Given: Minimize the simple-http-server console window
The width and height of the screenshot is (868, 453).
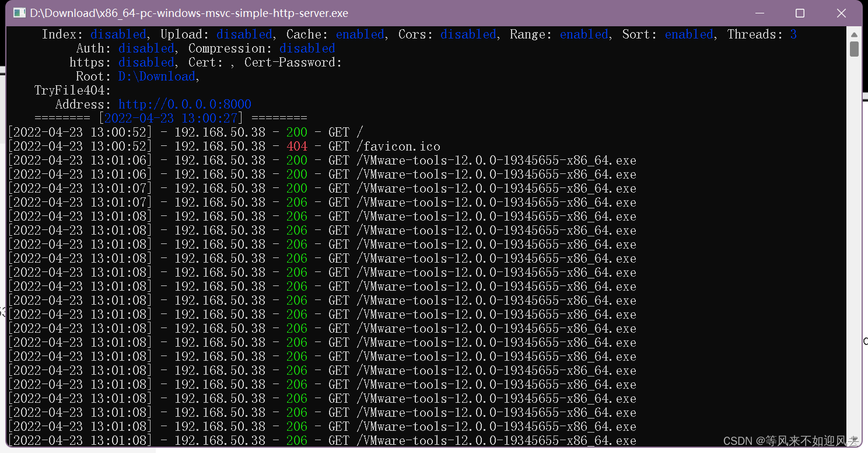Looking at the screenshot, I should pyautogui.click(x=759, y=13).
